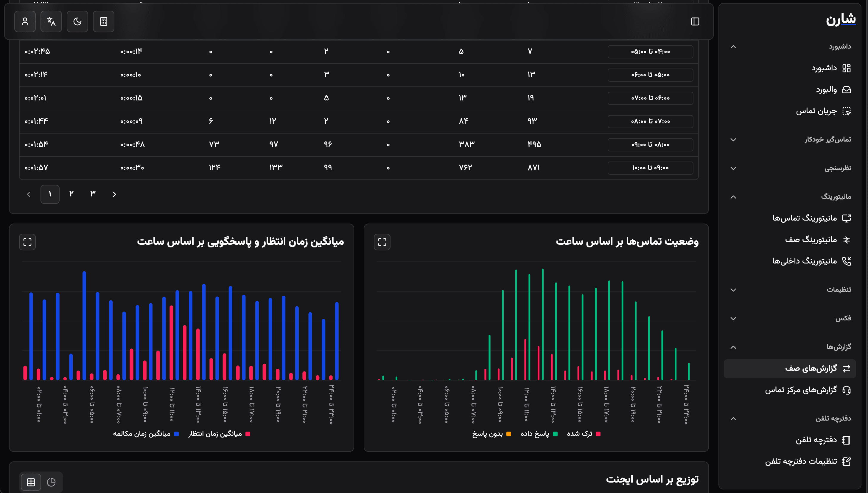
Task: Open the user profile icon
Action: click(x=25, y=22)
